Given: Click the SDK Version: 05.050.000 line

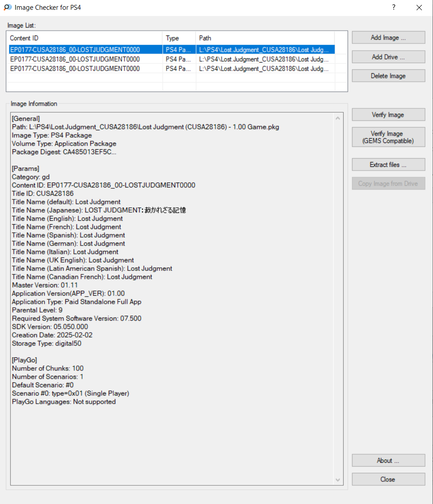Looking at the screenshot, I should coord(50,327).
